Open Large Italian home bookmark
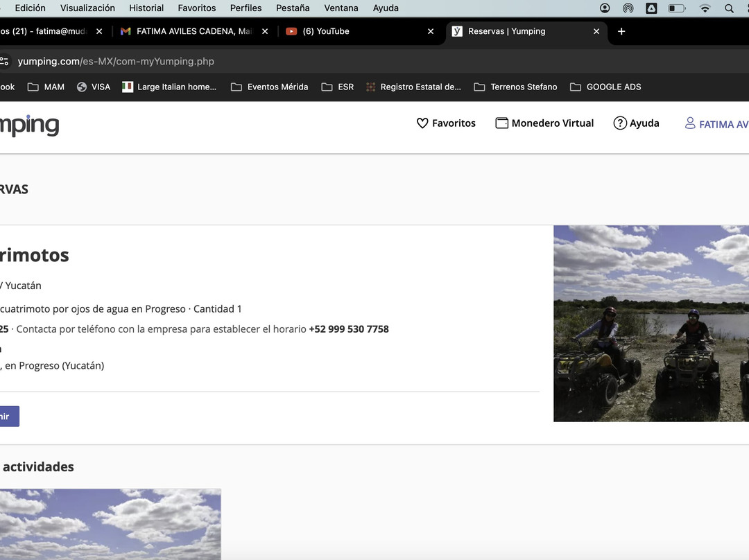The width and height of the screenshot is (749, 560). point(169,87)
